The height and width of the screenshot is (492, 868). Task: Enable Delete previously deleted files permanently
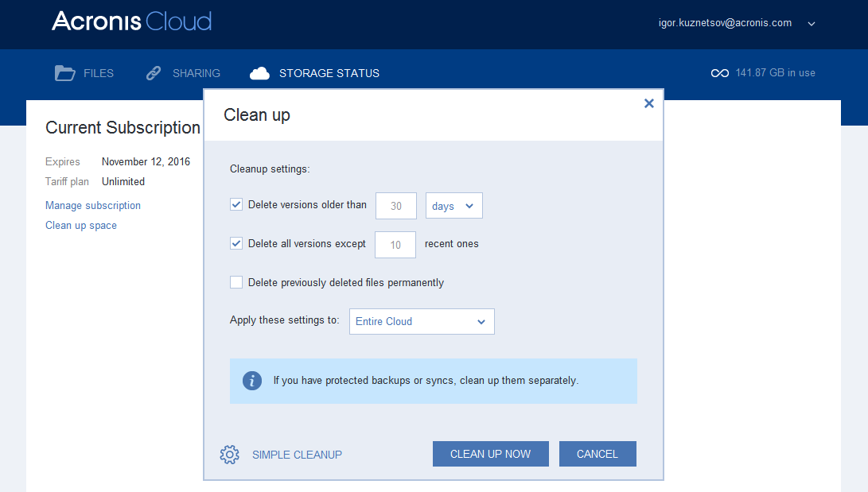coord(236,282)
